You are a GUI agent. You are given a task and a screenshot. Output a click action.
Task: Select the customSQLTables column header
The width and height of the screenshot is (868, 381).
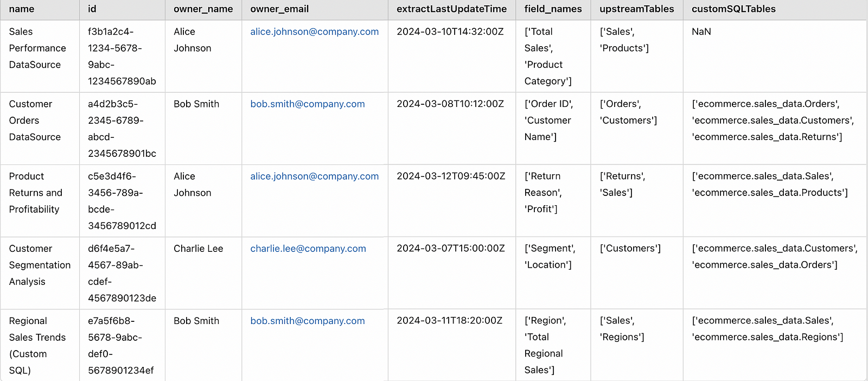point(733,9)
